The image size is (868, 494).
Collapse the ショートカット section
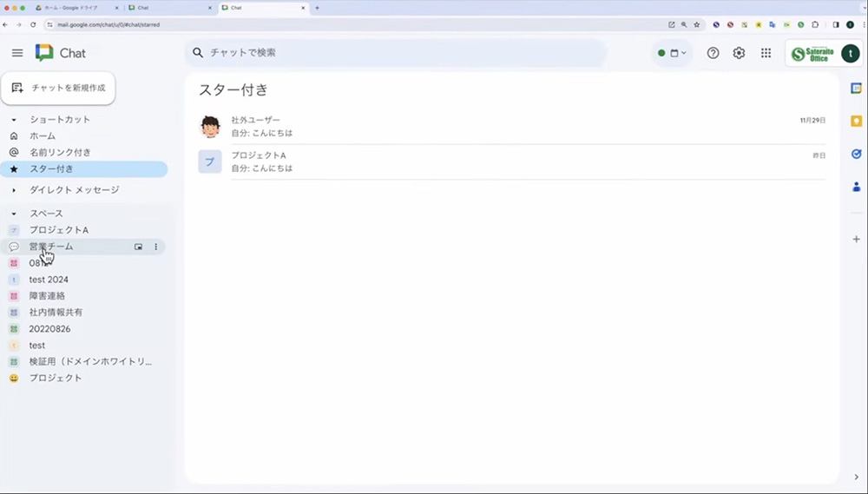coord(14,120)
